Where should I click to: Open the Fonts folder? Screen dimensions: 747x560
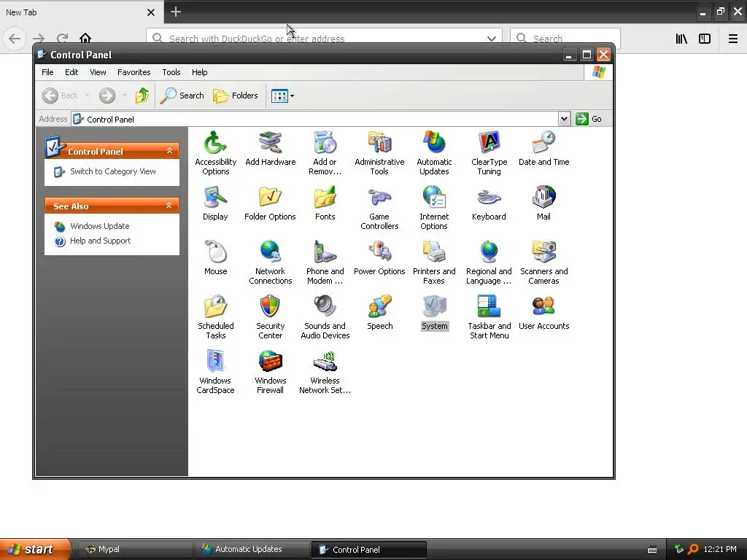(325, 203)
